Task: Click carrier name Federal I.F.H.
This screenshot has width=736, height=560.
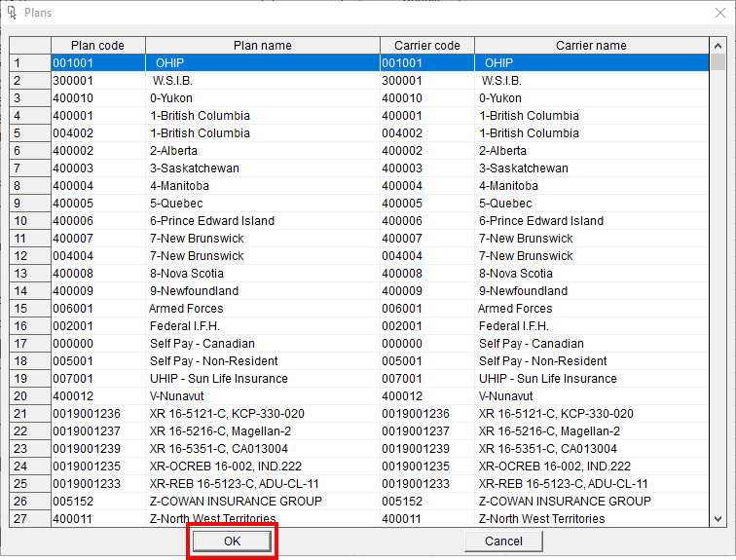Action: point(592,325)
